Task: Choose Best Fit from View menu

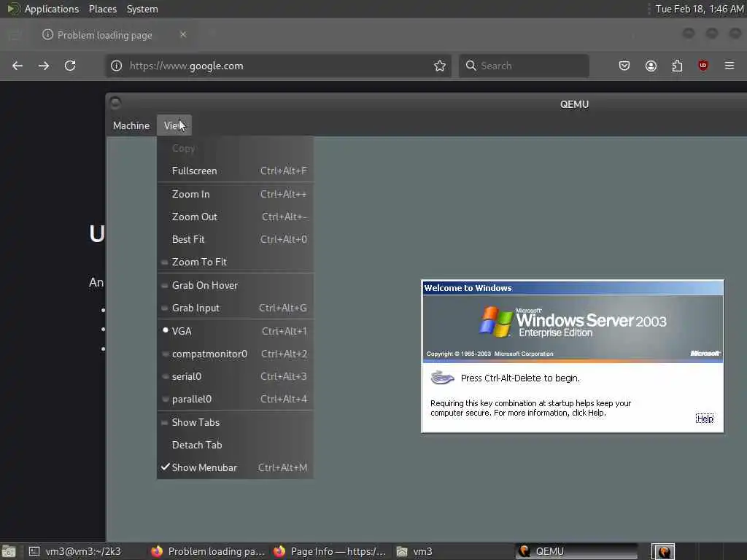Action: [235, 239]
